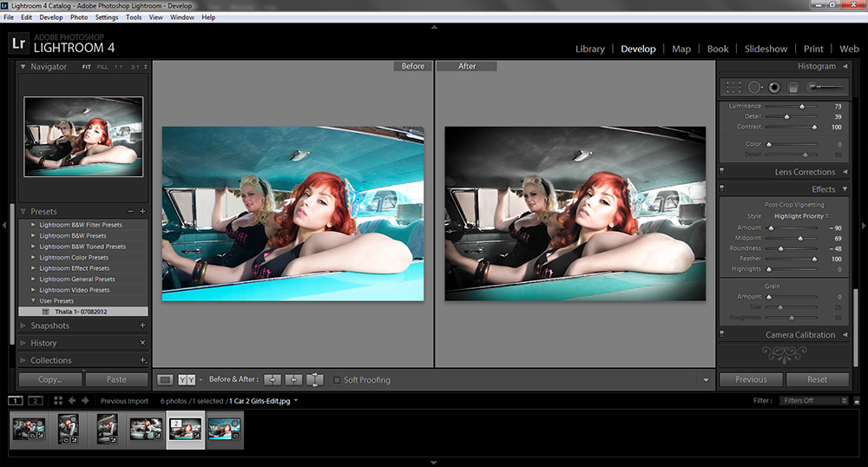
Task: Select the Adjustment Brush tool
Action: point(825,87)
